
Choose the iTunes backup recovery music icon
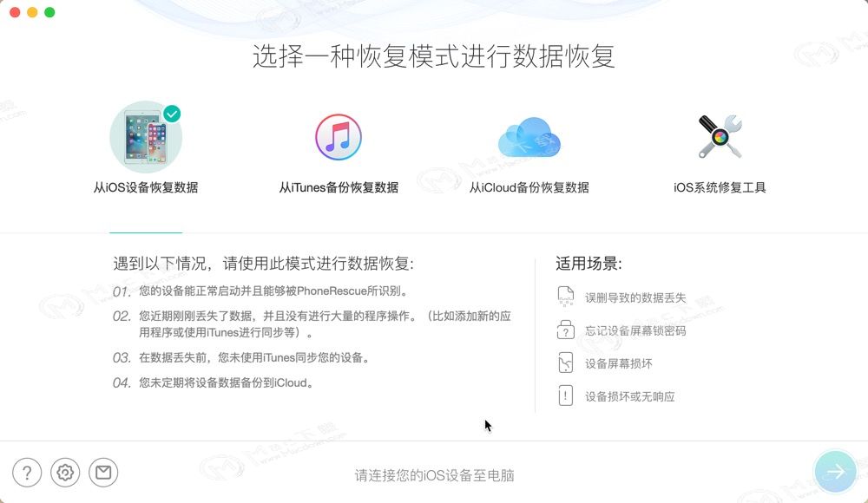point(339,137)
